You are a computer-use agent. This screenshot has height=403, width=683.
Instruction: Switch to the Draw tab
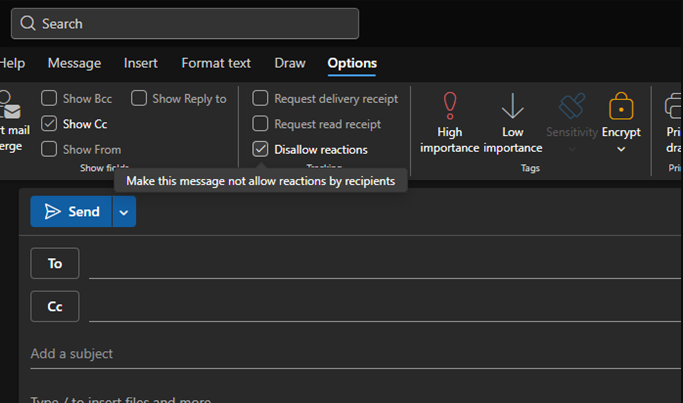(290, 63)
